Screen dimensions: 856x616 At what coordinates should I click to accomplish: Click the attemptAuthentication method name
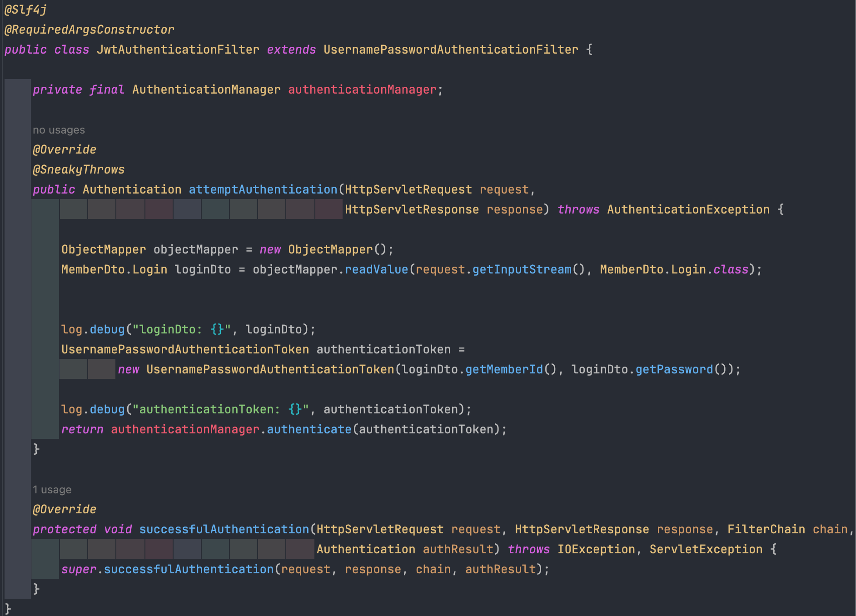[x=263, y=189]
